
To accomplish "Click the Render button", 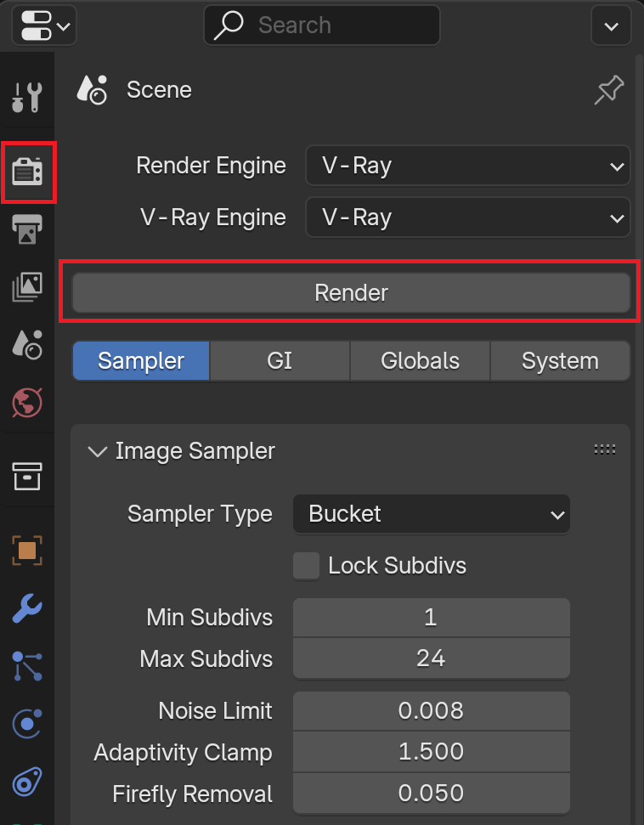I will [351, 292].
